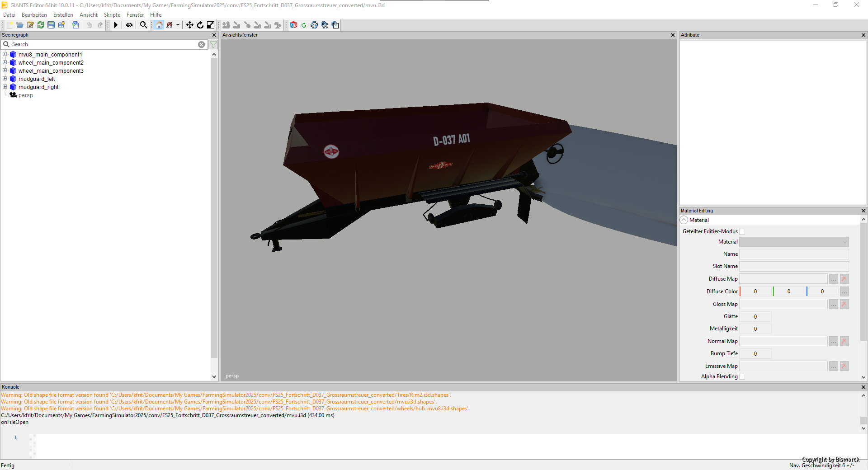Click the house home view icon
Screen dimensions: 868x470
[x=159, y=25]
